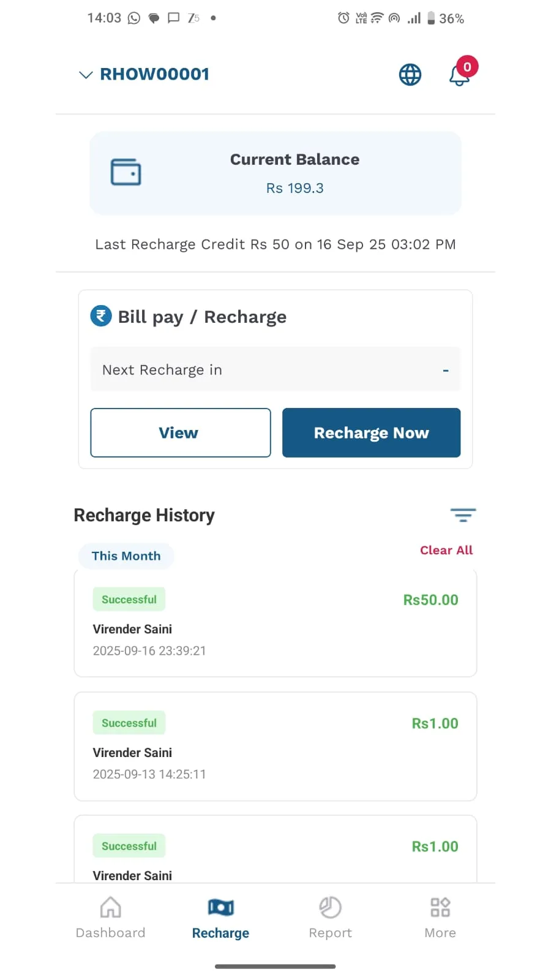The width and height of the screenshot is (551, 980).
Task: Select the RHOW00001 account name
Action: pyautogui.click(x=155, y=74)
